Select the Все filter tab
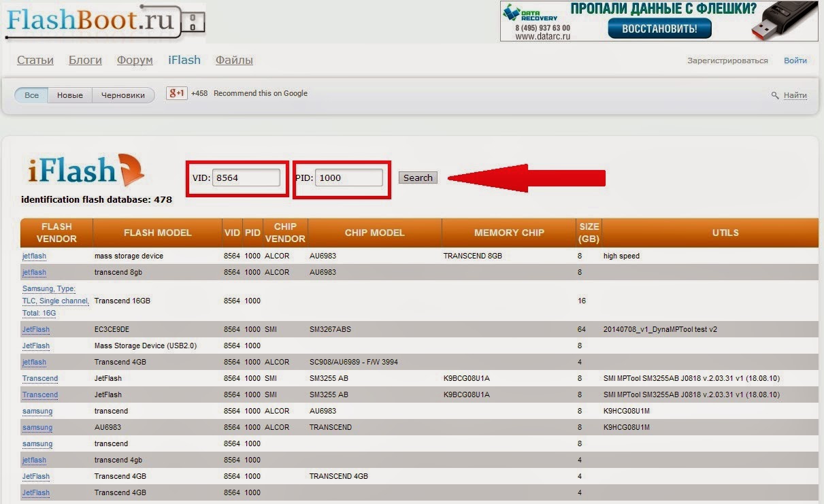Image resolution: width=824 pixels, height=504 pixels. click(x=31, y=95)
